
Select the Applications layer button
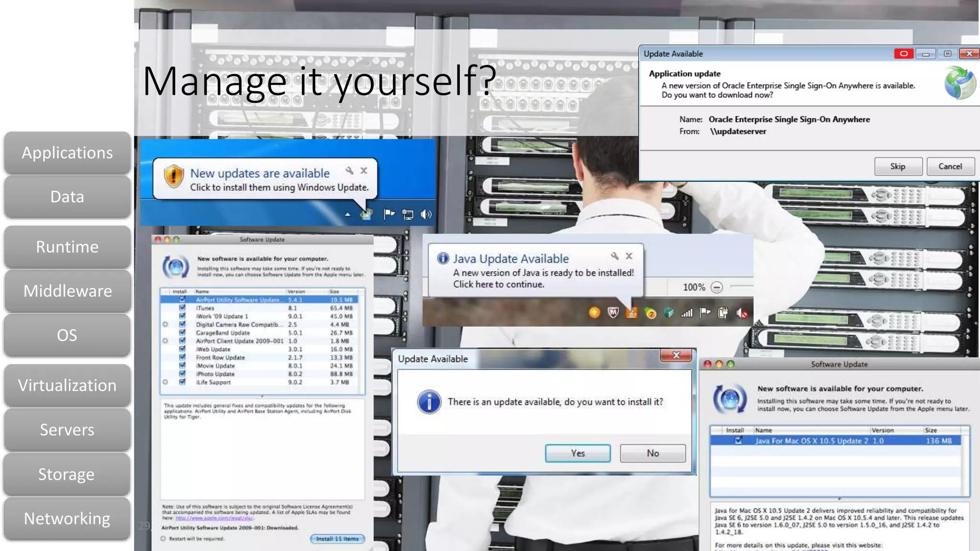[67, 153]
